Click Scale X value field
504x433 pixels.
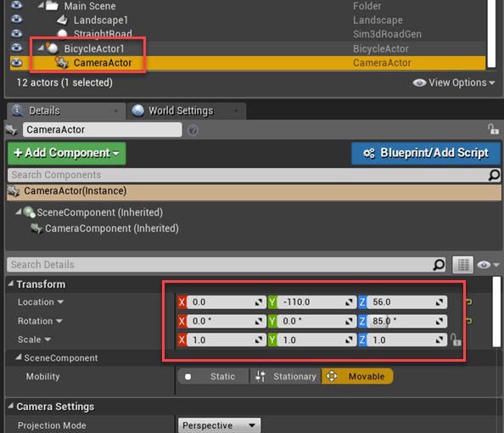click(x=226, y=340)
